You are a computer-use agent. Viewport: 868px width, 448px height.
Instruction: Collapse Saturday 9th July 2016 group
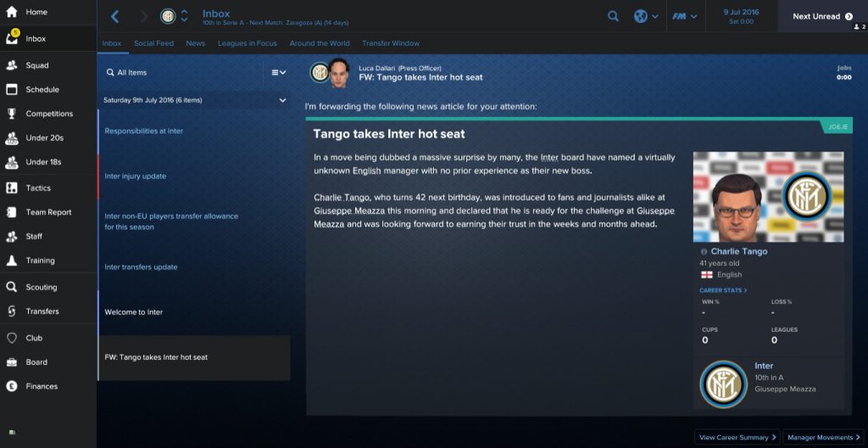(282, 100)
